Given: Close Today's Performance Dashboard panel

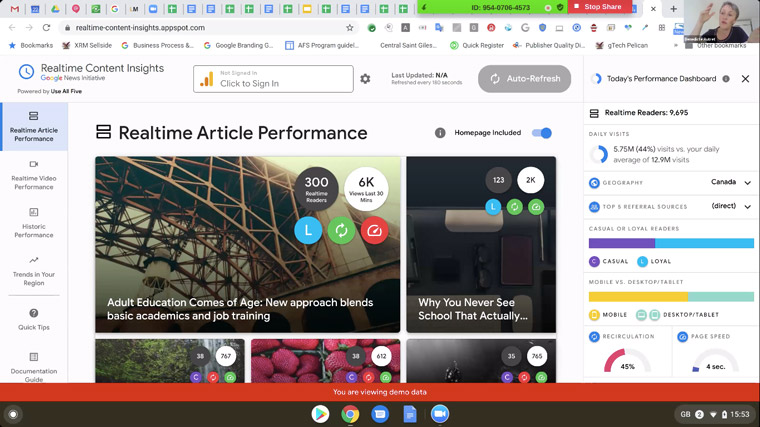Looking at the screenshot, I should [x=745, y=79].
